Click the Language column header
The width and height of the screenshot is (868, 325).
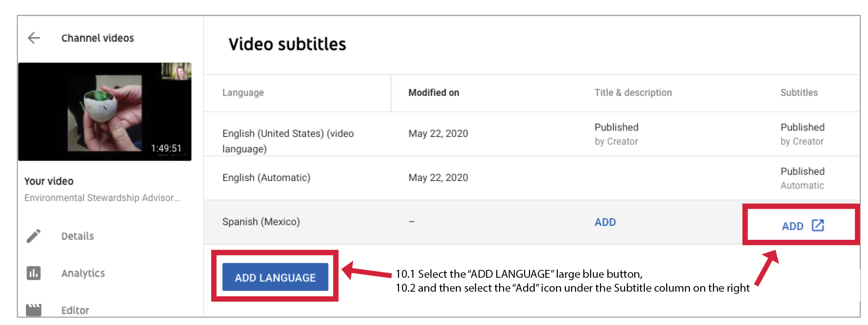[x=243, y=93]
